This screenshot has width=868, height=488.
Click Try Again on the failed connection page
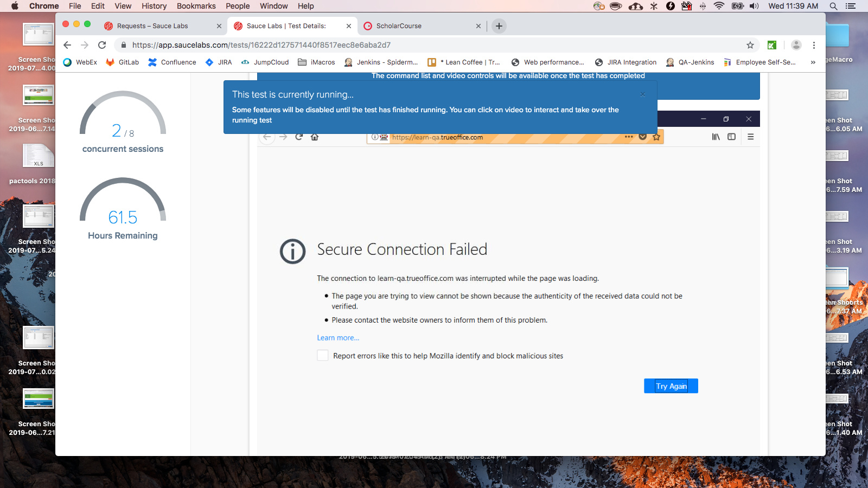coord(671,386)
